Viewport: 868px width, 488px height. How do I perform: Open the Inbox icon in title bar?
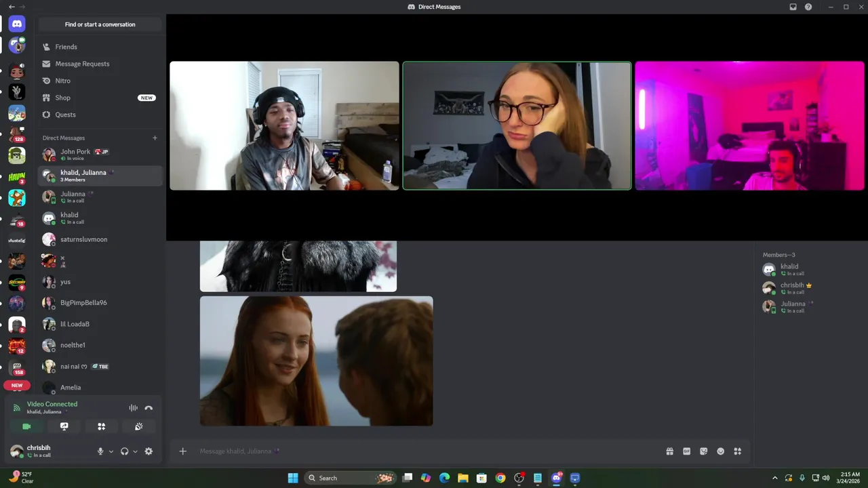[793, 7]
